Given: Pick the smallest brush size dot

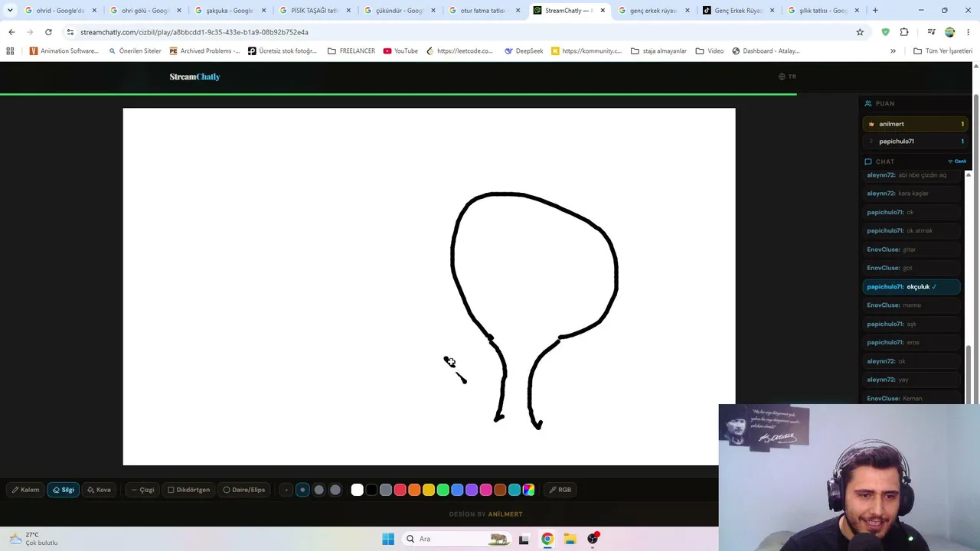Looking at the screenshot, I should [286, 490].
